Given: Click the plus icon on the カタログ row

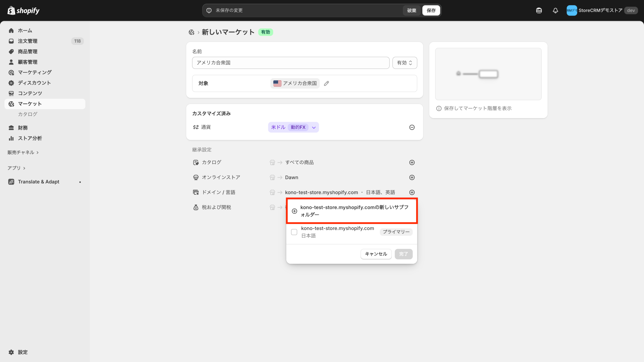Looking at the screenshot, I should tap(412, 162).
